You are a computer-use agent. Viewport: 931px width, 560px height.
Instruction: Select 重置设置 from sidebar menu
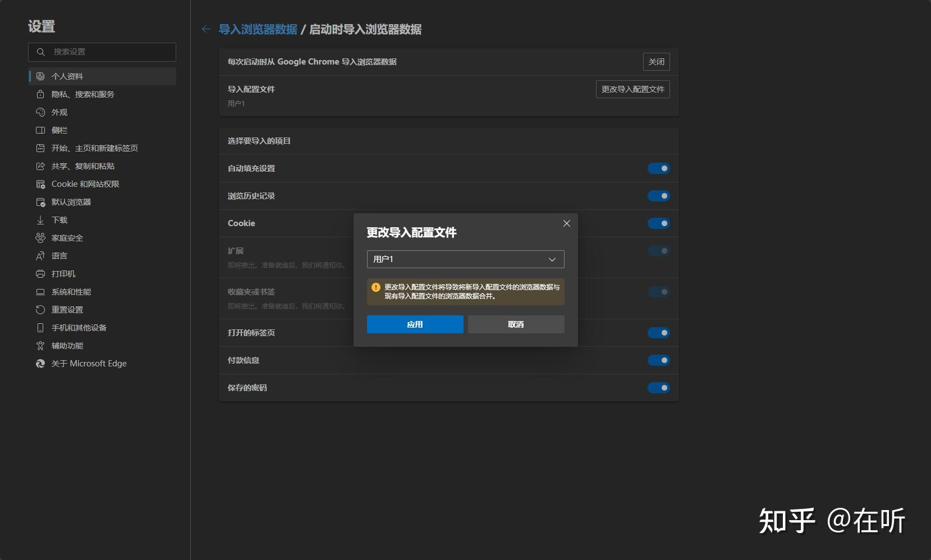point(67,309)
